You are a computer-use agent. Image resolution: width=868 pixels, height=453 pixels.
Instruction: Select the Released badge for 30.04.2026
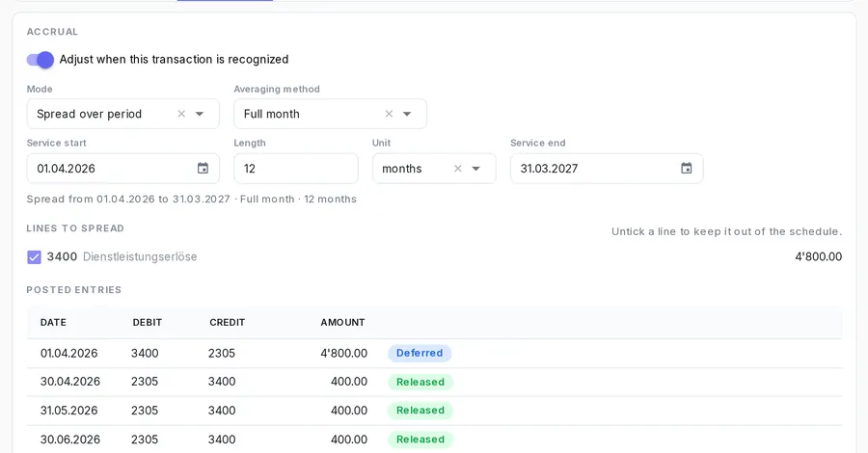[x=420, y=383]
